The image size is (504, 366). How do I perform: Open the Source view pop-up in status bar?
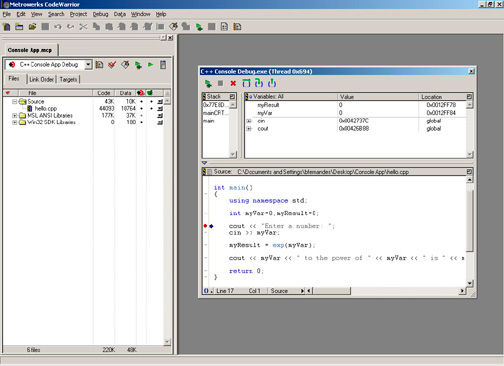286,291
